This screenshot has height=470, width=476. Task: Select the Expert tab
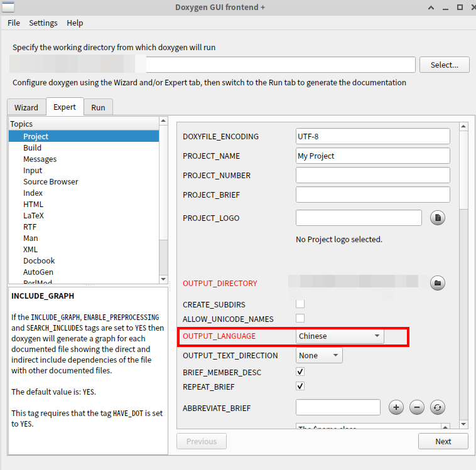pyautogui.click(x=65, y=107)
